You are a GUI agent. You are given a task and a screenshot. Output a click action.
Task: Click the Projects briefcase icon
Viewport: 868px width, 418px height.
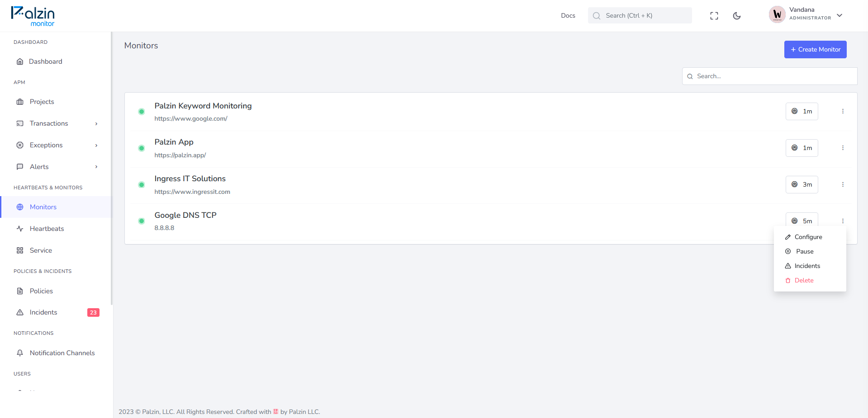click(20, 102)
